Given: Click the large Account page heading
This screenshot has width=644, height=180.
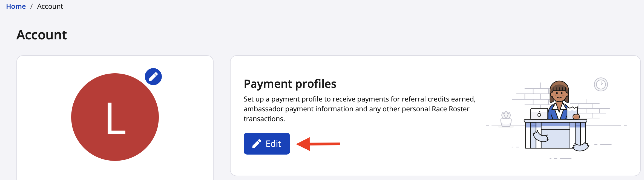Looking at the screenshot, I should coord(42,35).
